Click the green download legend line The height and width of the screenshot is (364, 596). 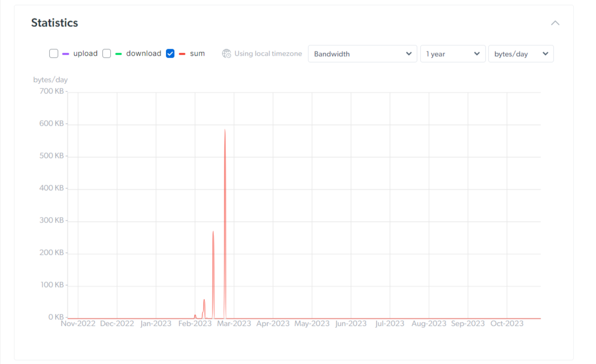pos(119,54)
